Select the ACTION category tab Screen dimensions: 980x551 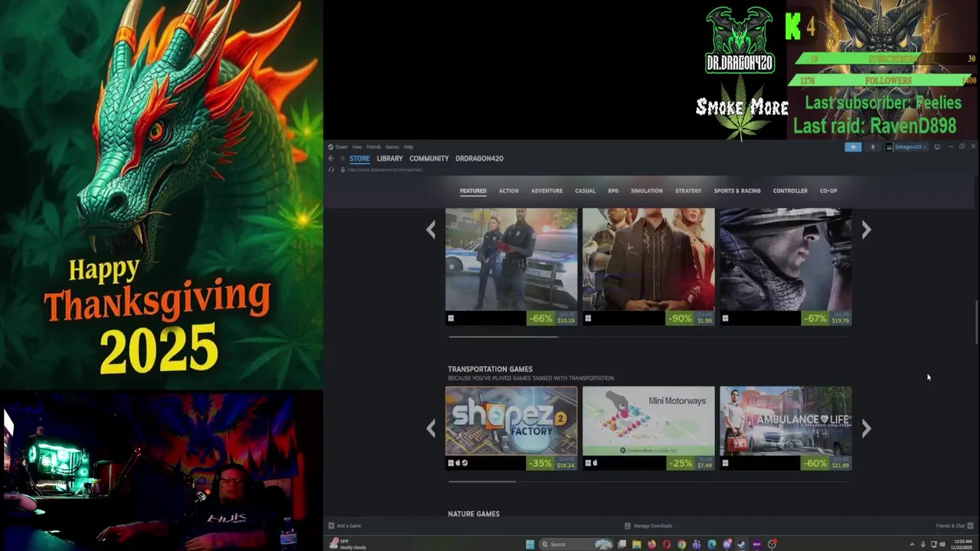click(508, 191)
